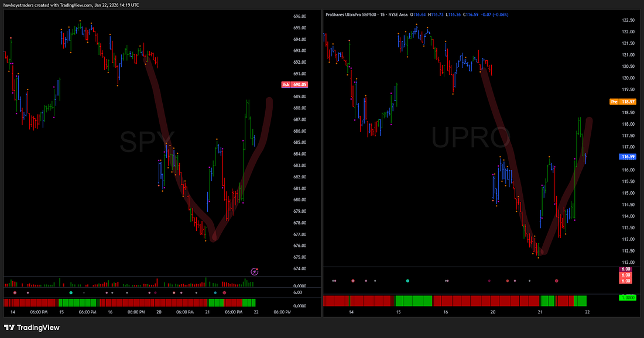Click the -0.07 (-0.06%) change value

[x=495, y=15]
